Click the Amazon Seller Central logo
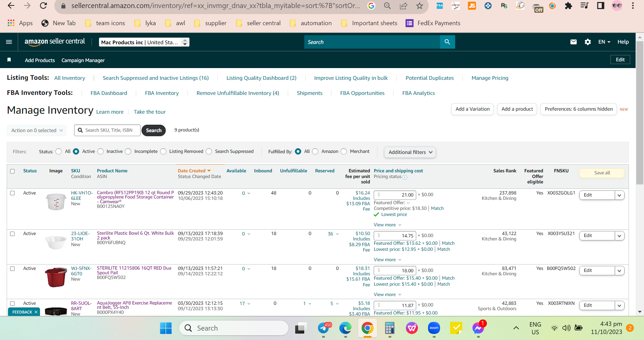This screenshot has height=340, width=644. (55, 42)
